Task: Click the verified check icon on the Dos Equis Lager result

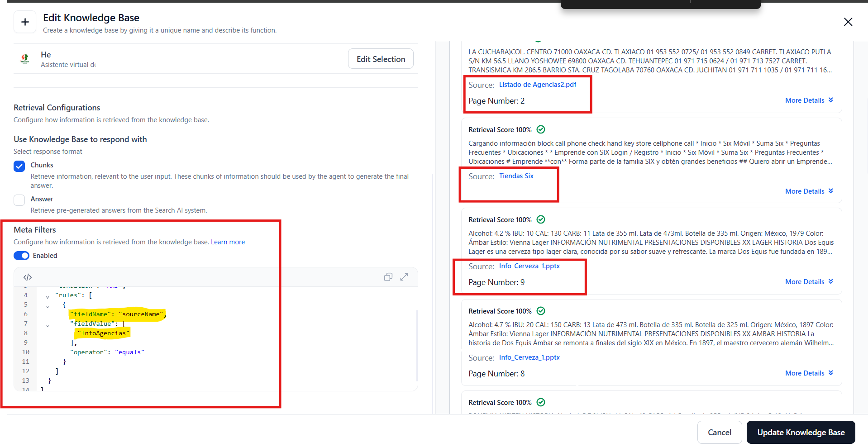Action: coord(540,220)
